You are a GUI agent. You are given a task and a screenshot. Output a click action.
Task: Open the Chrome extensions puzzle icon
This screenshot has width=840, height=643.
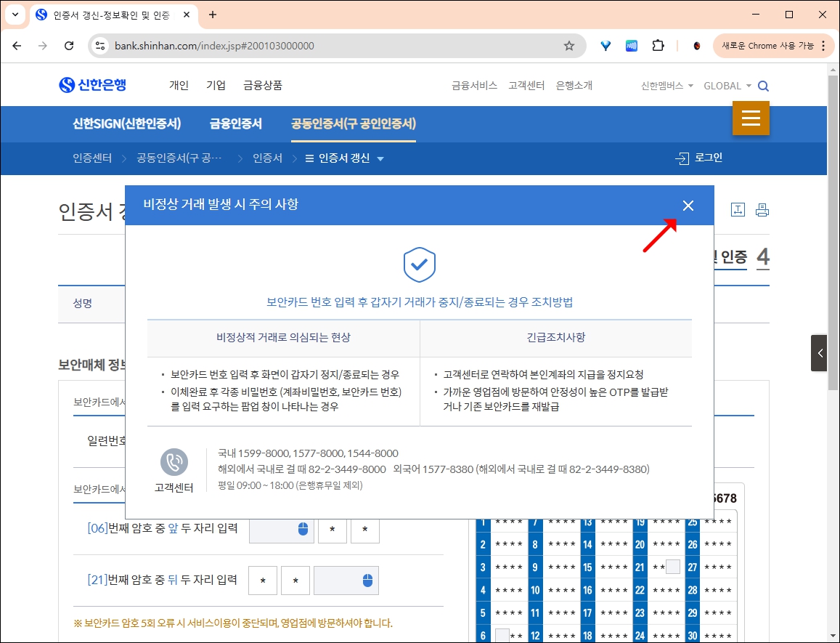point(658,45)
